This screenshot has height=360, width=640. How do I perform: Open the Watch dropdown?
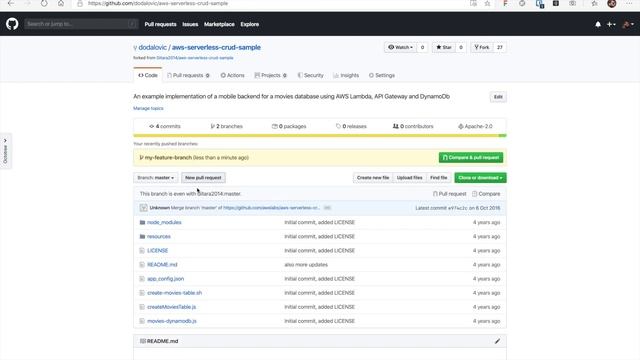(x=400, y=47)
